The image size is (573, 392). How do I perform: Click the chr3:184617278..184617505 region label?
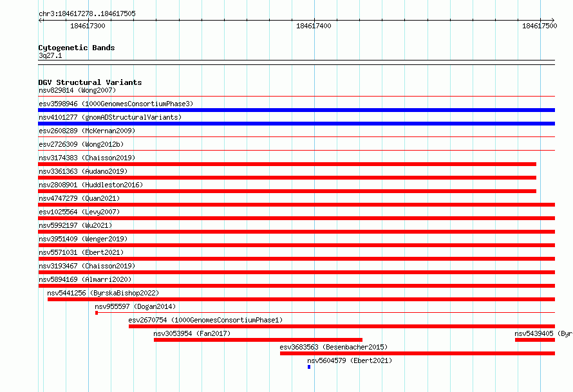(x=87, y=14)
